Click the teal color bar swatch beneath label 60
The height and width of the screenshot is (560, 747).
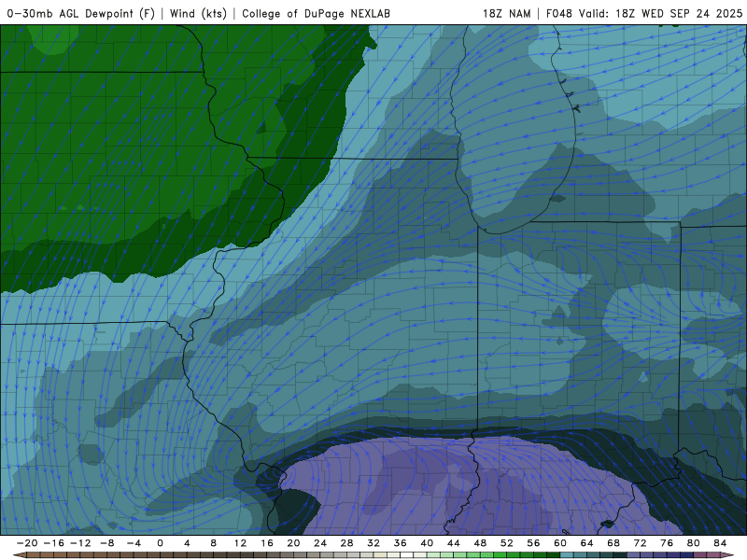click(x=567, y=555)
